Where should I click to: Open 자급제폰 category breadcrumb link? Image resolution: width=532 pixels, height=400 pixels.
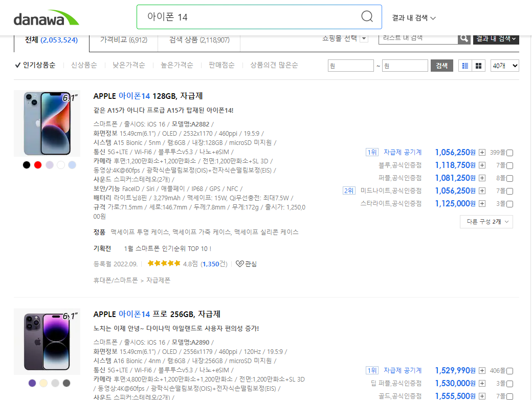click(x=158, y=281)
